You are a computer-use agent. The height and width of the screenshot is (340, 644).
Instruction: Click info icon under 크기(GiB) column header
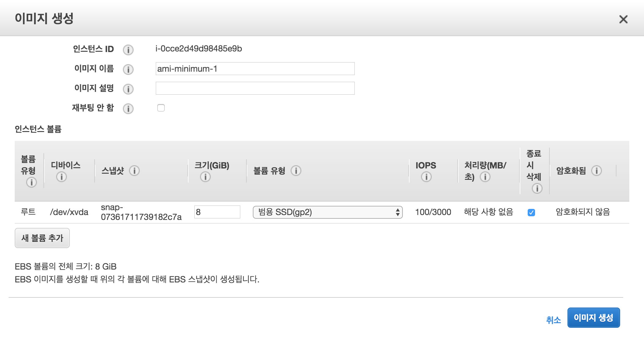pyautogui.click(x=205, y=177)
